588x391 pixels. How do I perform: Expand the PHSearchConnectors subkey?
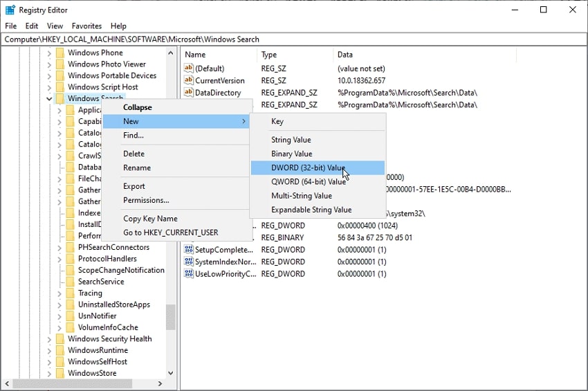click(59, 248)
